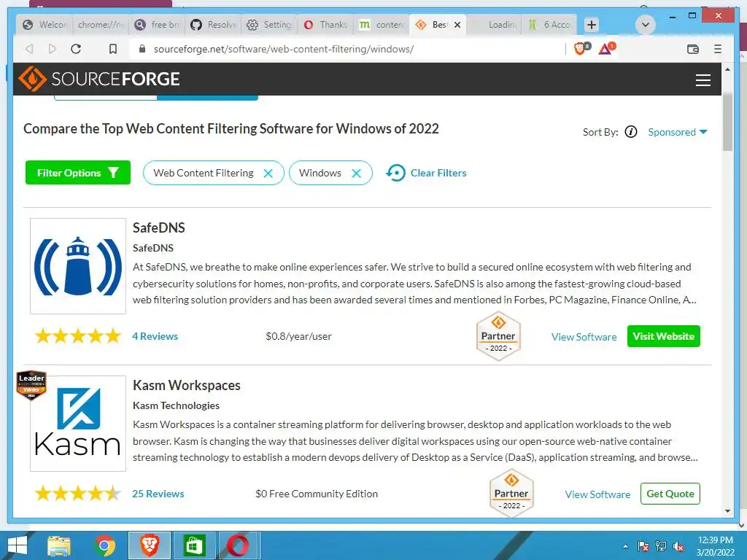Open the Brave wallet icon

[693, 49]
